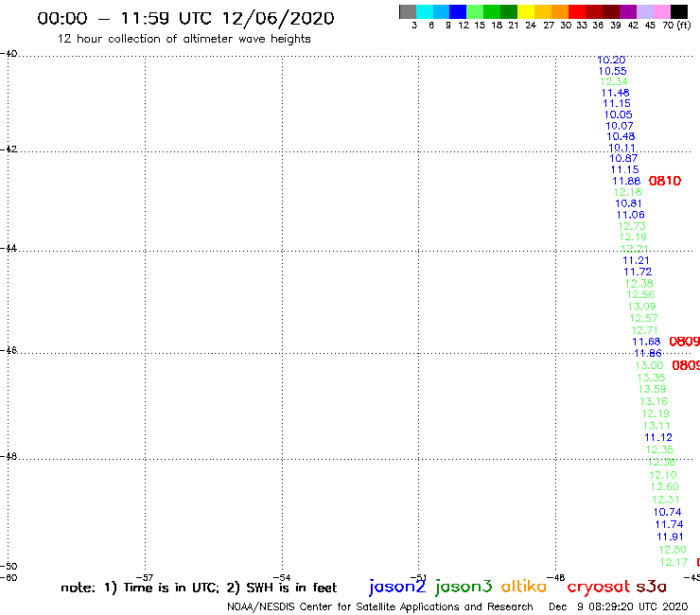Click the wave height value '10.07'
Image resolution: width=700 pixels, height=615 pixels.
pyautogui.click(x=620, y=126)
